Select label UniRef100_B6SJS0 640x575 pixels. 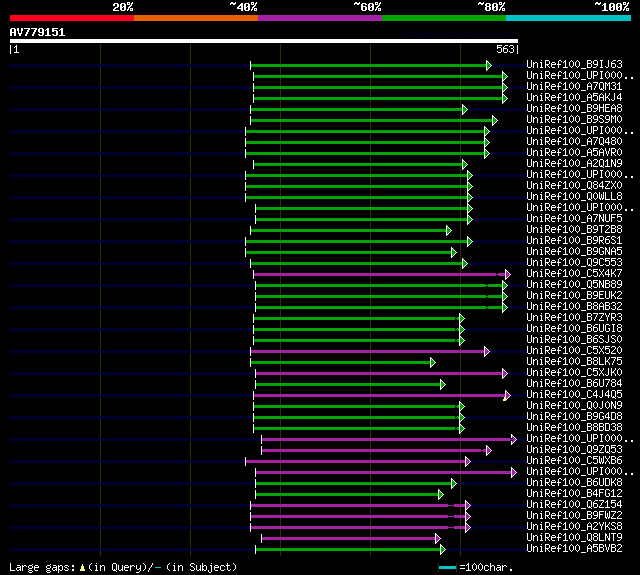click(574, 340)
